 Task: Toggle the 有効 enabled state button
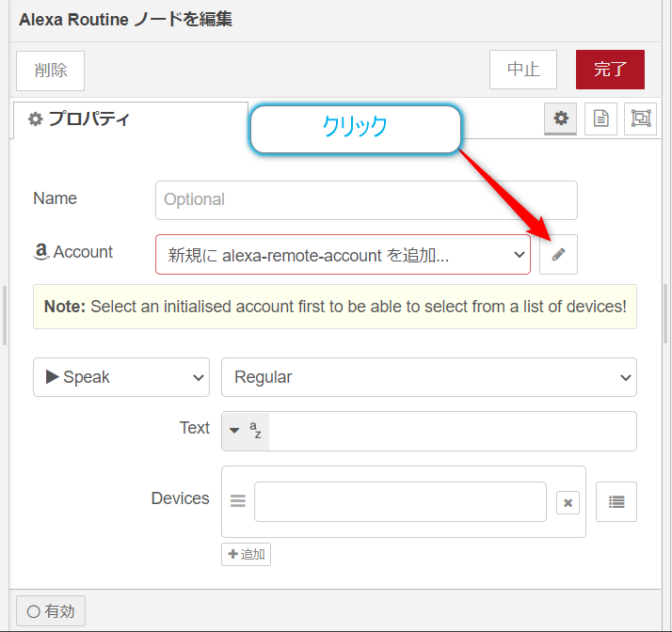[x=51, y=610]
